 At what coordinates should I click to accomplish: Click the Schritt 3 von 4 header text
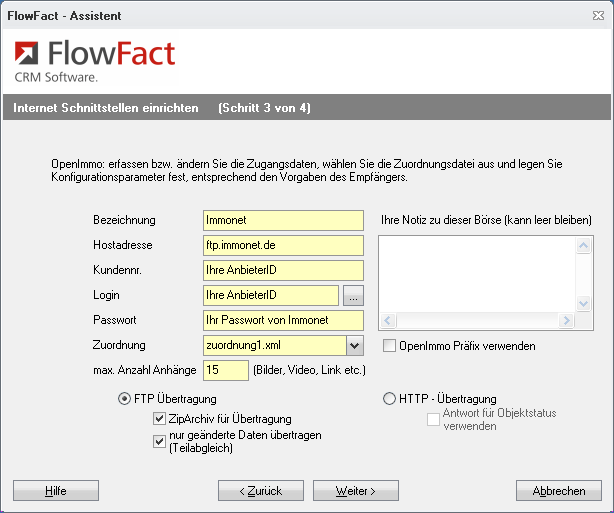264,108
